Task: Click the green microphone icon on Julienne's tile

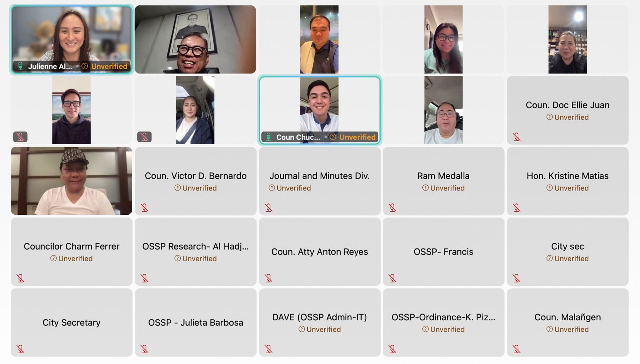Action: coord(21,66)
